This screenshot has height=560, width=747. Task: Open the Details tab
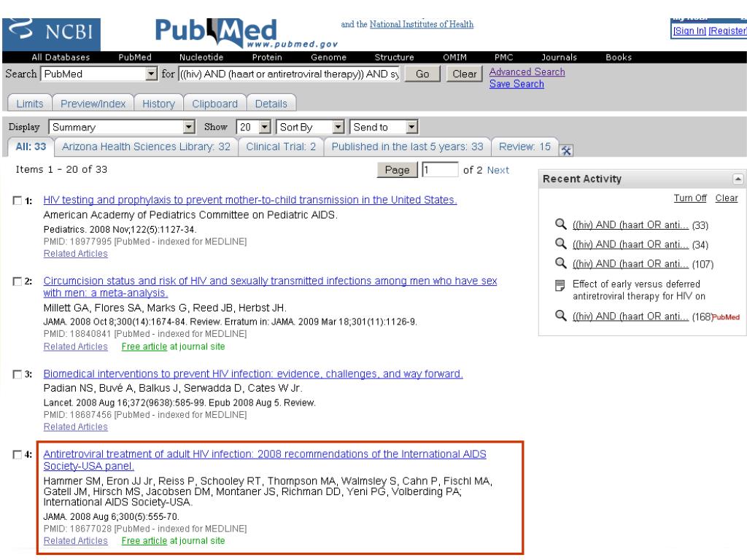[271, 104]
